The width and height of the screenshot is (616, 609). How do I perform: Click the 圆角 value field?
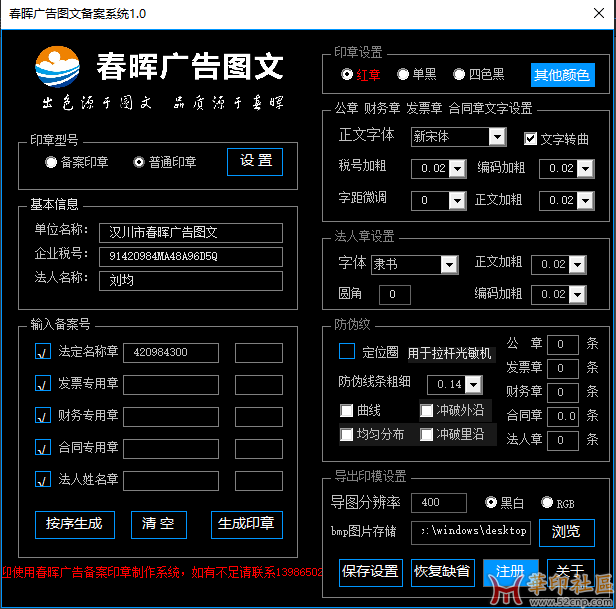point(395,295)
